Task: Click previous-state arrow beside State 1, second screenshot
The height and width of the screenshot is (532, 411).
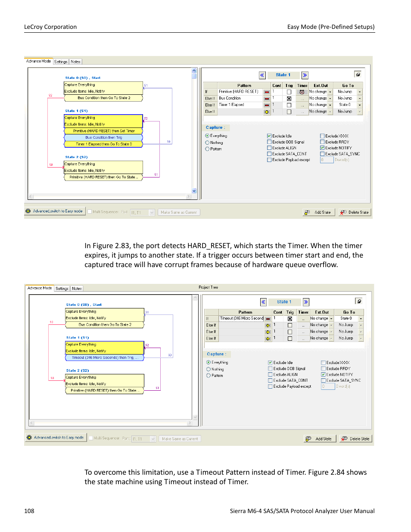Action: tap(263, 302)
